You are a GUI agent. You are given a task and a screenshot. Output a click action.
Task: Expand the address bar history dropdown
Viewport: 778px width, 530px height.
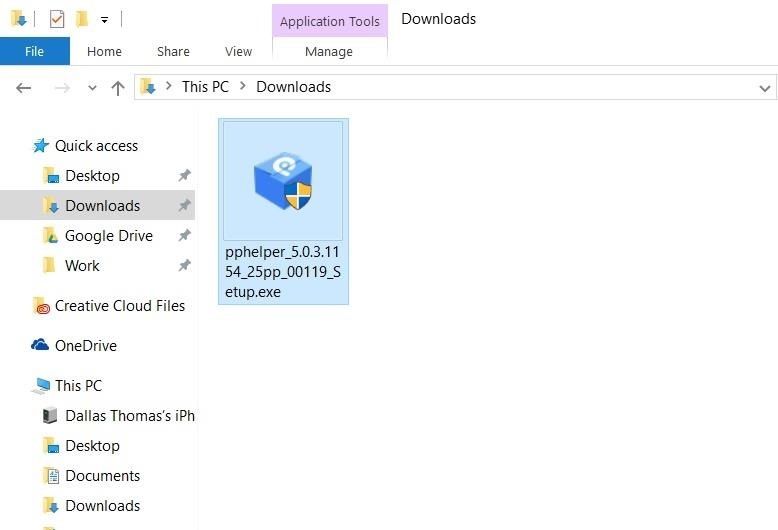pyautogui.click(x=765, y=88)
